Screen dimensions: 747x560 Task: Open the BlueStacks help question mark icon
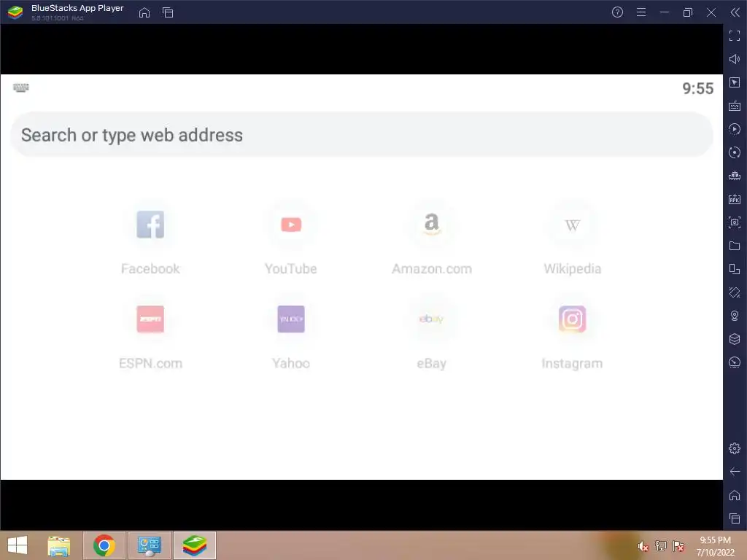(x=617, y=12)
